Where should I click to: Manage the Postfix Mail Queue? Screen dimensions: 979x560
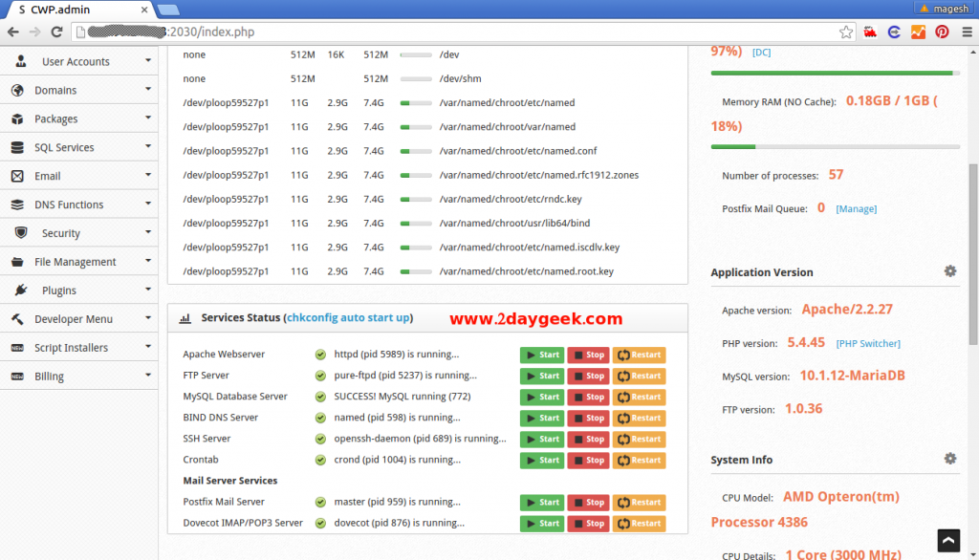click(x=856, y=208)
